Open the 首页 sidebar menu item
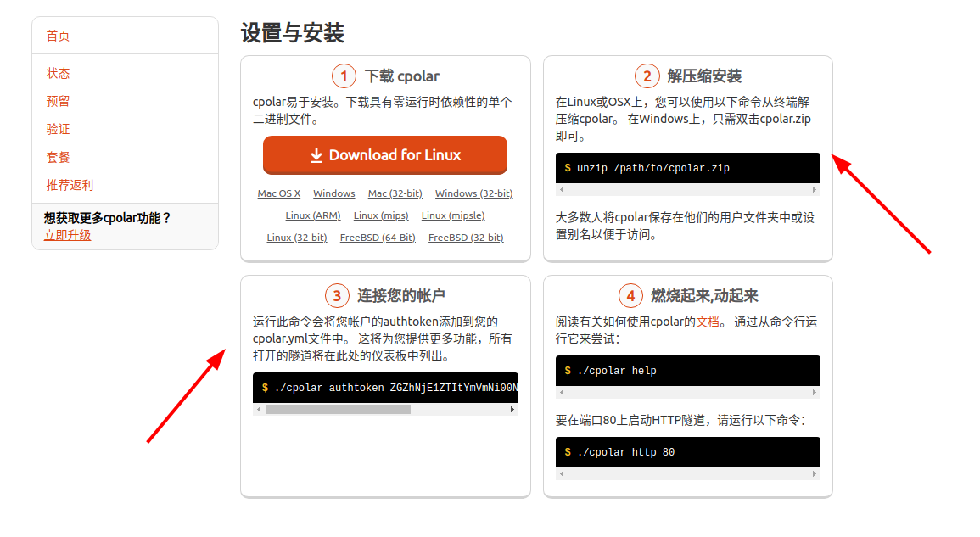 (59, 36)
